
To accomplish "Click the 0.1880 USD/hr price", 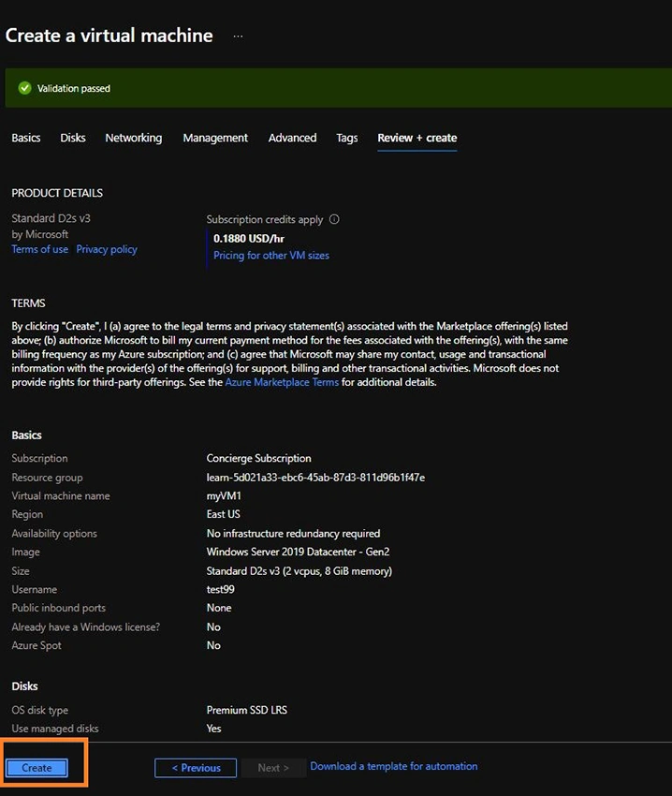I will click(x=248, y=238).
